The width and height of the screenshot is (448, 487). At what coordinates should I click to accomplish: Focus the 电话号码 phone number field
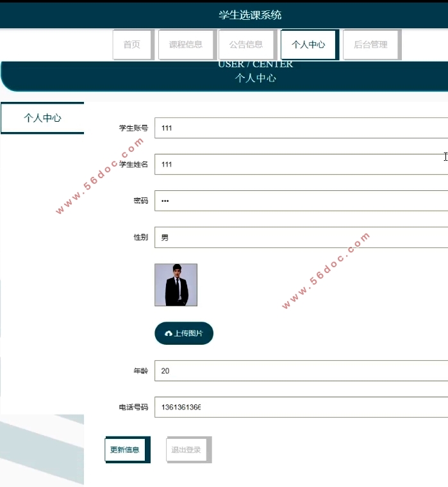tap(301, 408)
